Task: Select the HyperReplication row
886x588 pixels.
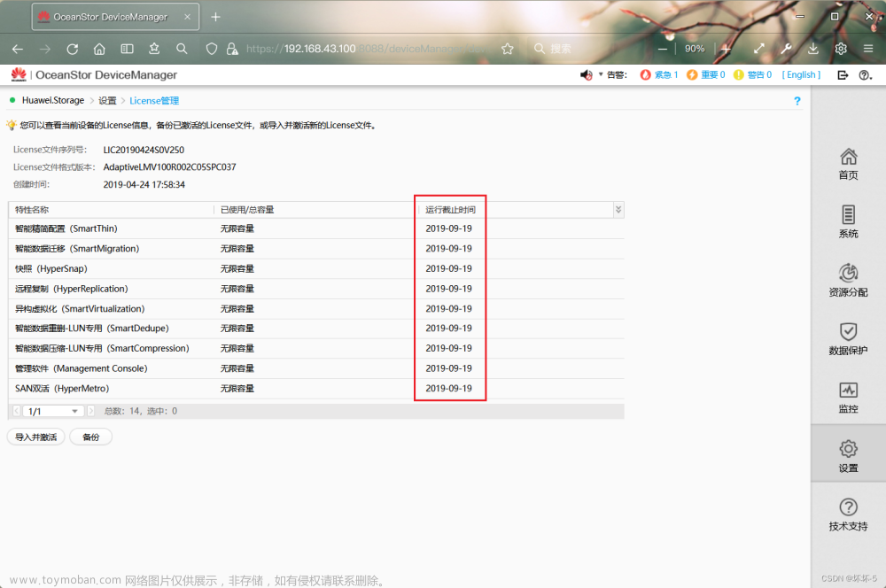Action: pyautogui.click(x=316, y=289)
